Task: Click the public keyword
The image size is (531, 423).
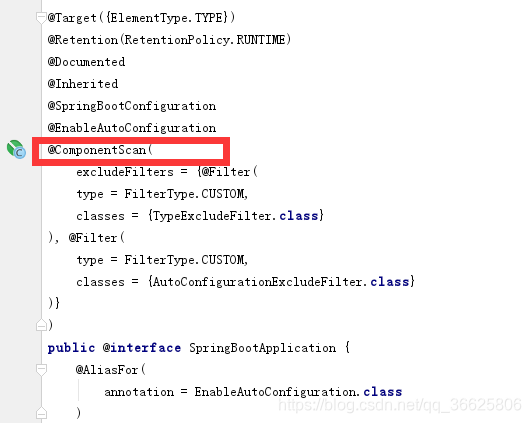Action: tap(71, 348)
